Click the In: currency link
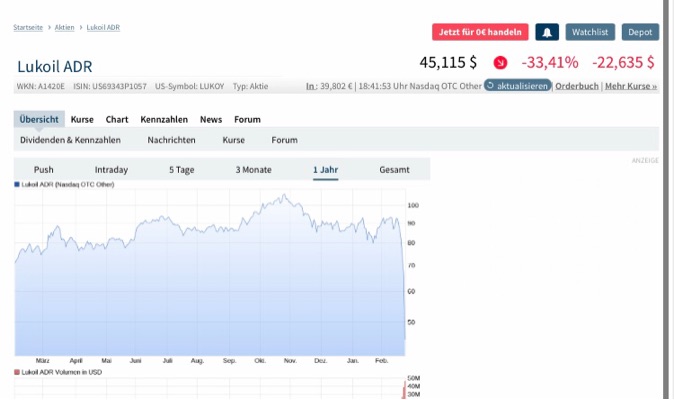674x400 pixels. 312,86
